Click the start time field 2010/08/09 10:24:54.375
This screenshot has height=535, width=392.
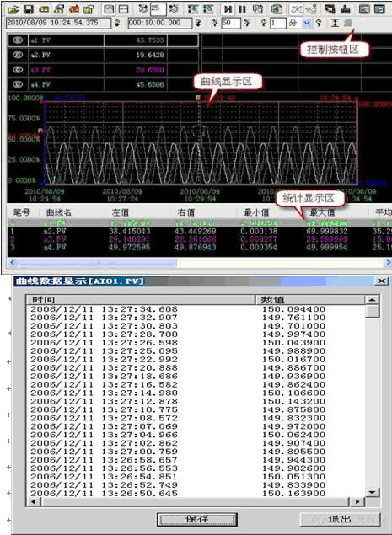click(x=58, y=23)
